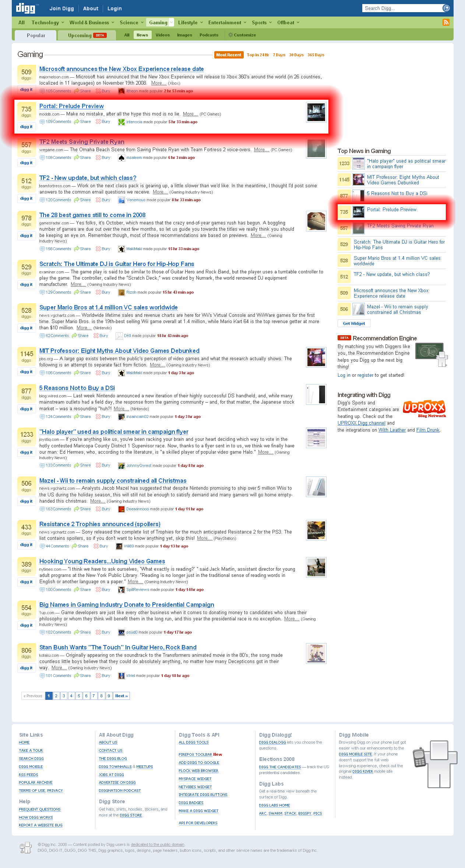Screen dimensions: 465x868
Task: Expand the Science category dropdown
Action: click(142, 22)
